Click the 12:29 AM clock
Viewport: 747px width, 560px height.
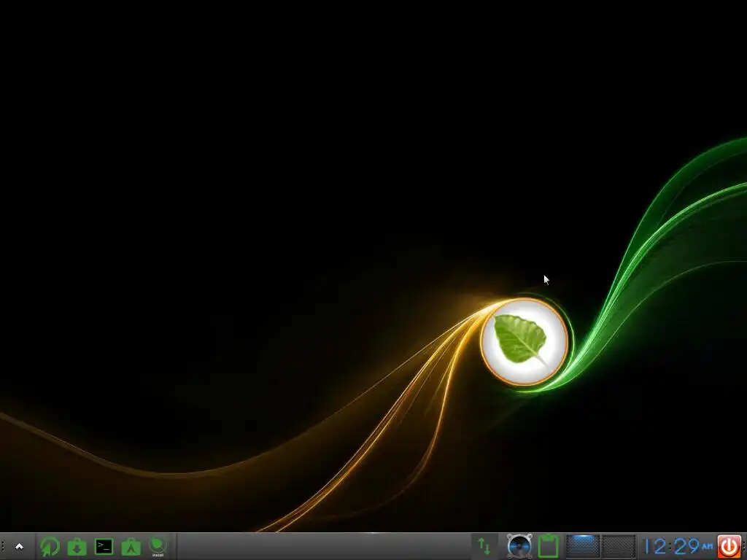[678, 546]
